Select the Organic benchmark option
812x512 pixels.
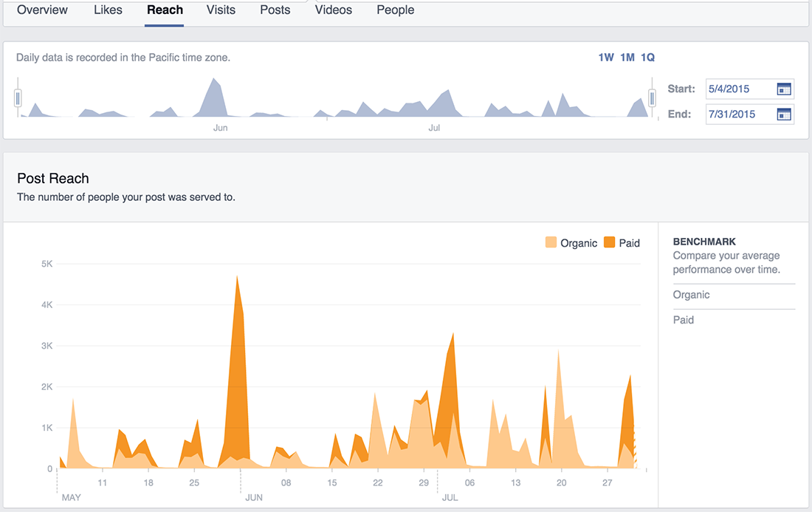692,295
